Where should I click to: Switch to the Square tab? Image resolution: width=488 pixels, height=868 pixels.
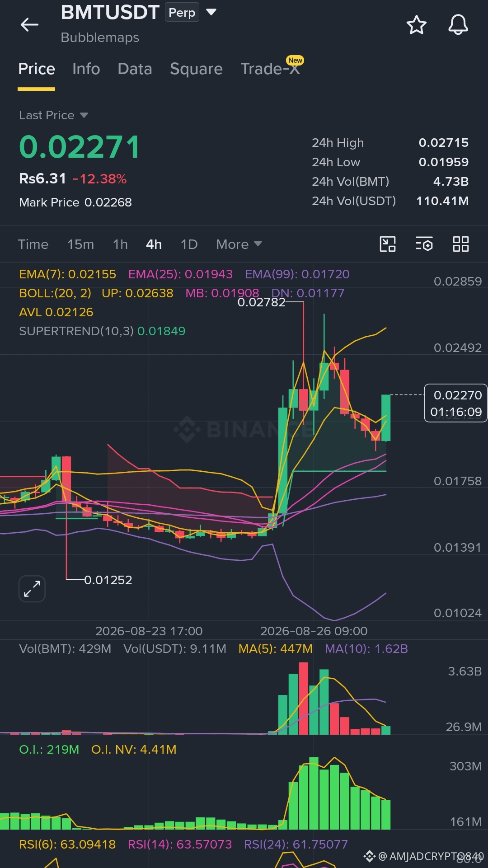point(196,69)
